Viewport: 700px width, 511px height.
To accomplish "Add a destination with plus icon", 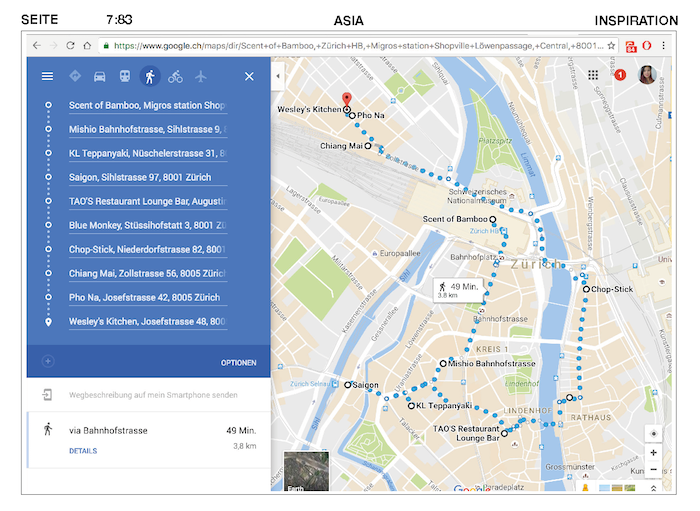I will coord(48,361).
